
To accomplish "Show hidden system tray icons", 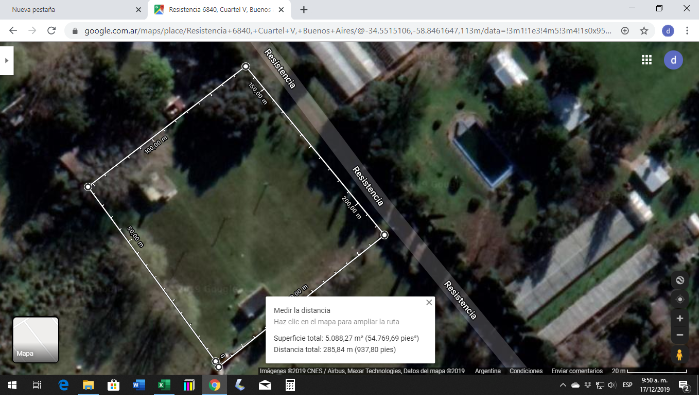I will [563, 385].
